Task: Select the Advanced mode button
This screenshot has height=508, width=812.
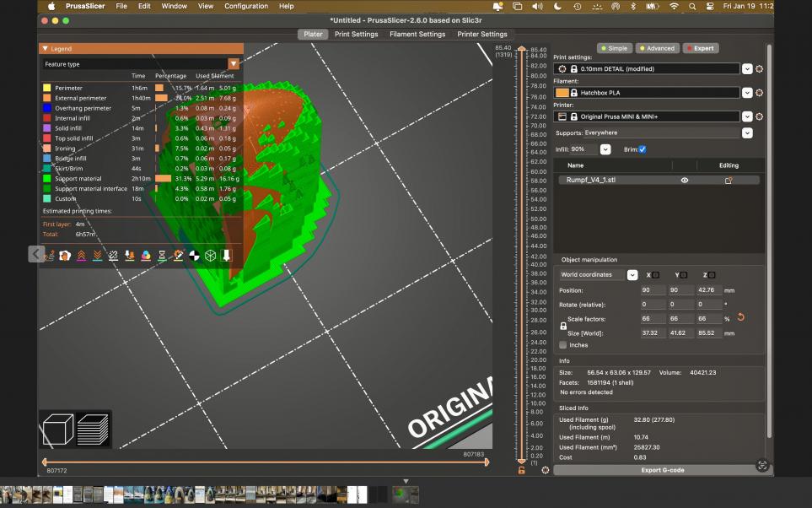Action: (x=657, y=48)
